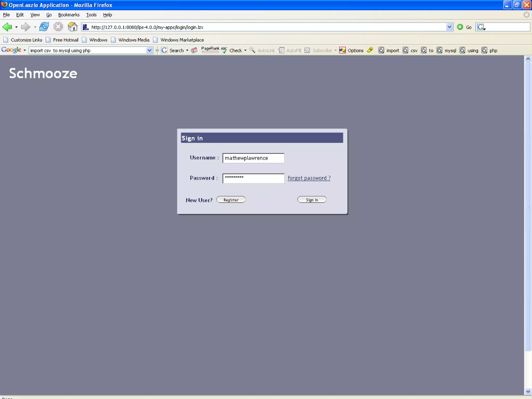Click the green Go button icon

pyautogui.click(x=460, y=27)
